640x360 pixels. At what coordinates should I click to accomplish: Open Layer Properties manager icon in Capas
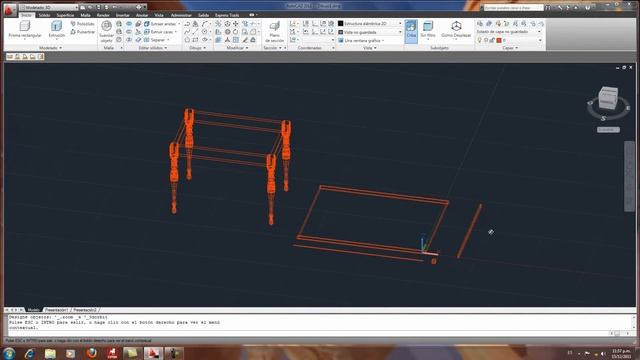tap(480, 24)
